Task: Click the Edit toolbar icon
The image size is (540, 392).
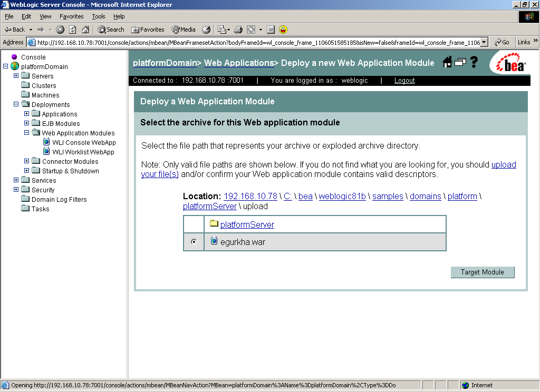Action: [x=251, y=30]
